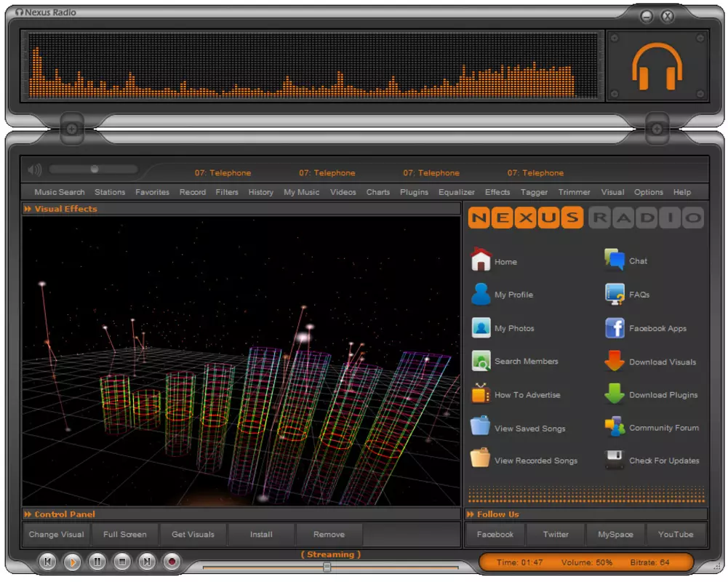This screenshot has width=728, height=582.
Task: Skip to next track
Action: [147, 562]
